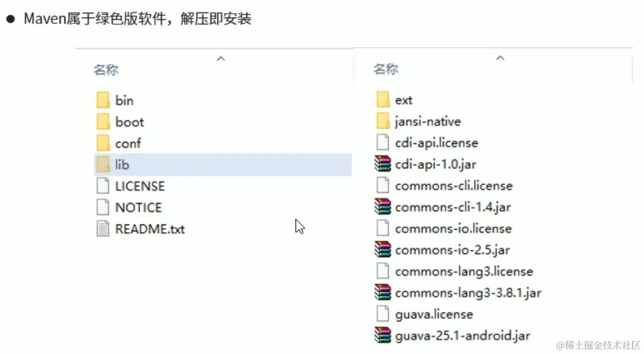Open the boot folder icon

[x=103, y=122]
